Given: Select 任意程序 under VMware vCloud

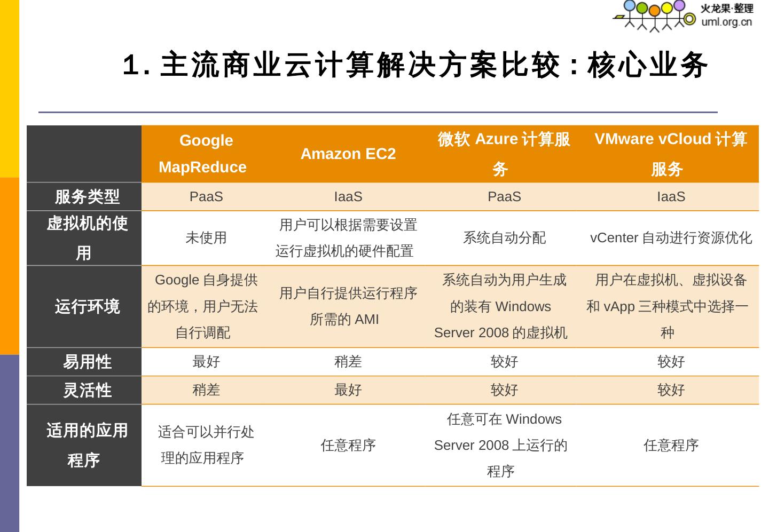Looking at the screenshot, I should pos(671,445).
